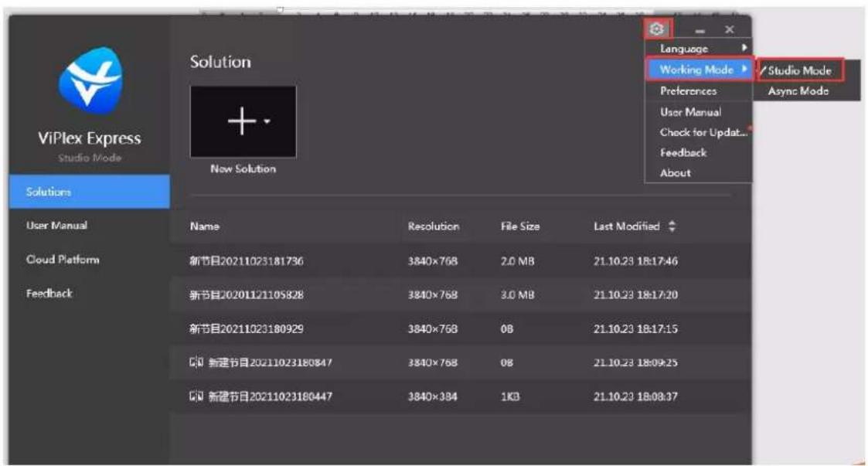Click the New Solution label
The width and height of the screenshot is (868, 466).
pyautogui.click(x=243, y=168)
